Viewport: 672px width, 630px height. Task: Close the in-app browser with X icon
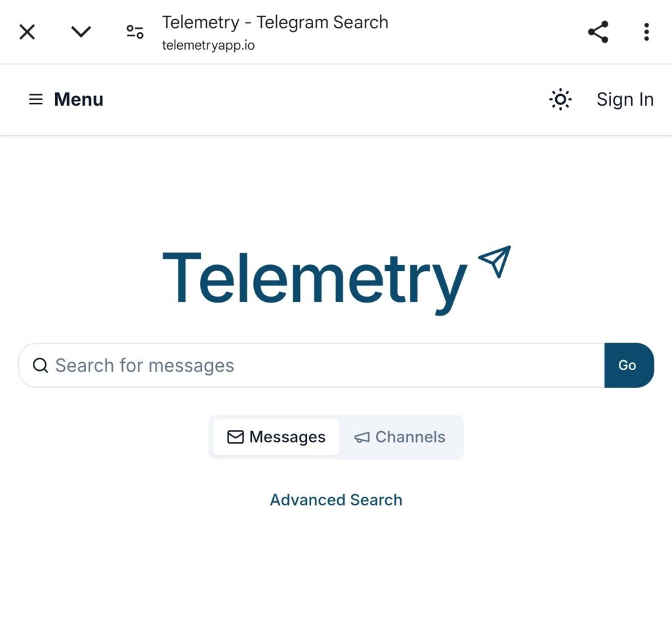pos(27,31)
